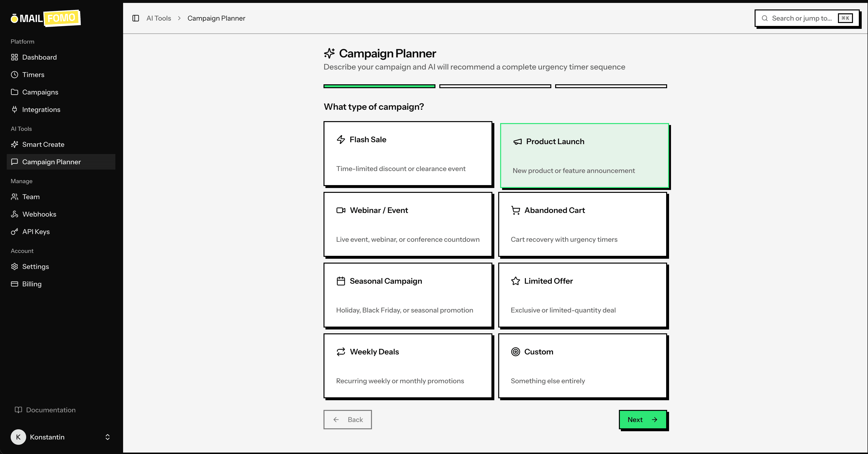868x454 pixels.
Task: Open AI Tools from the breadcrumb
Action: point(158,18)
